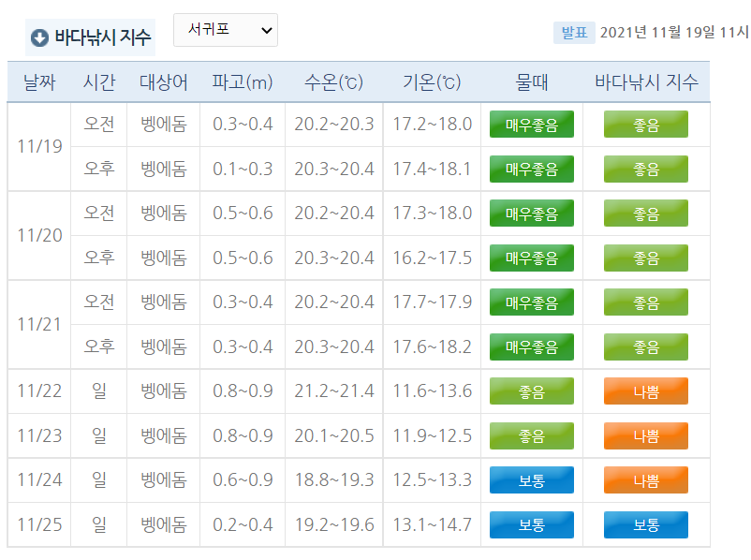The width and height of the screenshot is (751, 560).
Task: Click the 벵에돔 cell in 11/25 row
Action: [x=164, y=525]
